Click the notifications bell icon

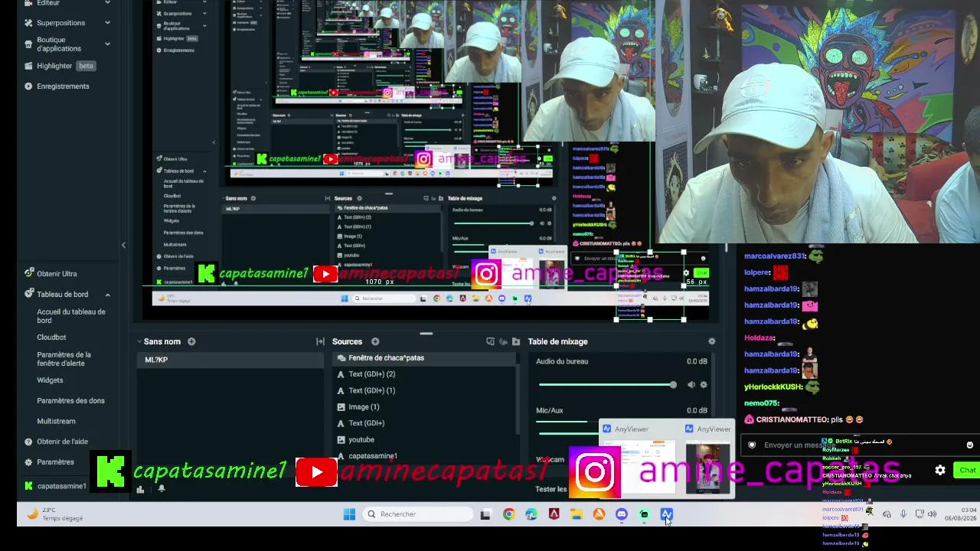pyautogui.click(x=162, y=489)
